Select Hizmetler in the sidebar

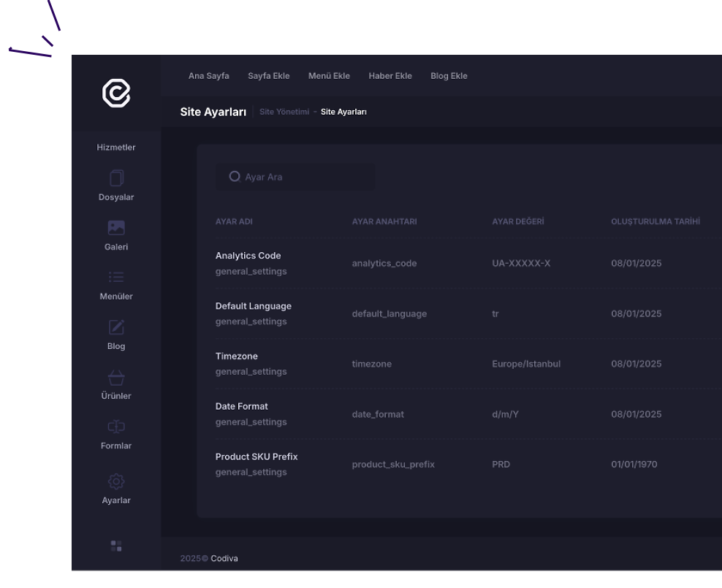[116, 148]
